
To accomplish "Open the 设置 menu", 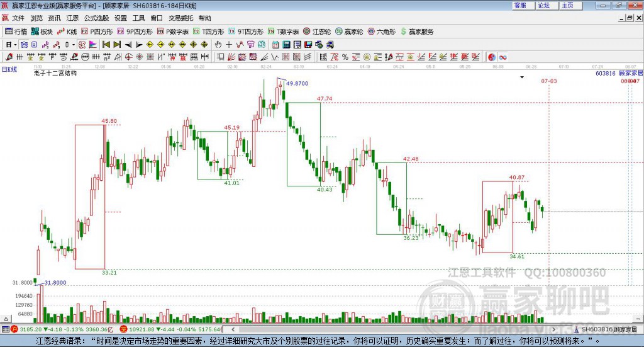I will pos(121,18).
